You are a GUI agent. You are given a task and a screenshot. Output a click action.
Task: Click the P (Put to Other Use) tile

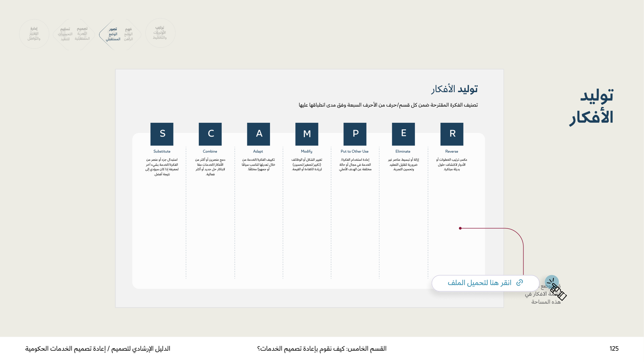(355, 134)
